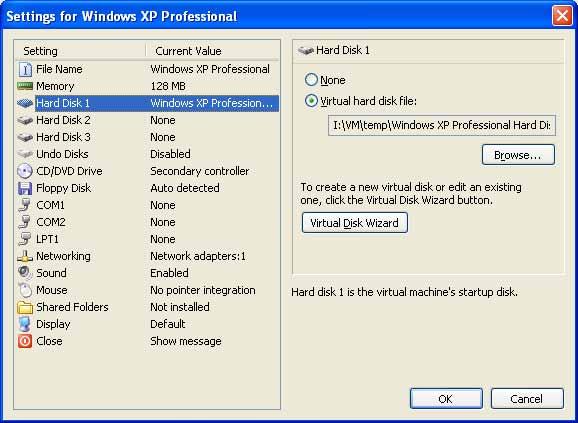The height and width of the screenshot is (423, 578).
Task: Confirm settings with OK button
Action: tap(446, 398)
